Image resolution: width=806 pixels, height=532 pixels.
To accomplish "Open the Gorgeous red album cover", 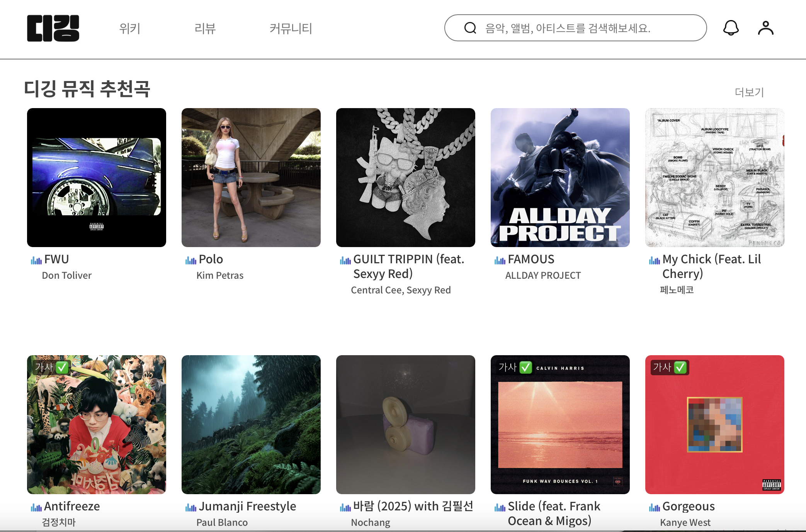I will pyautogui.click(x=715, y=425).
